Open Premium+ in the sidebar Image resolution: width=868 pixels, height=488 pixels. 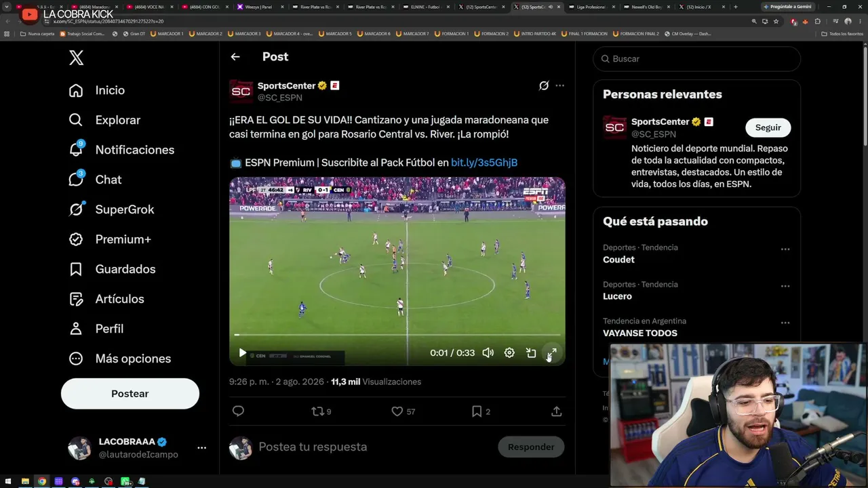click(x=110, y=239)
